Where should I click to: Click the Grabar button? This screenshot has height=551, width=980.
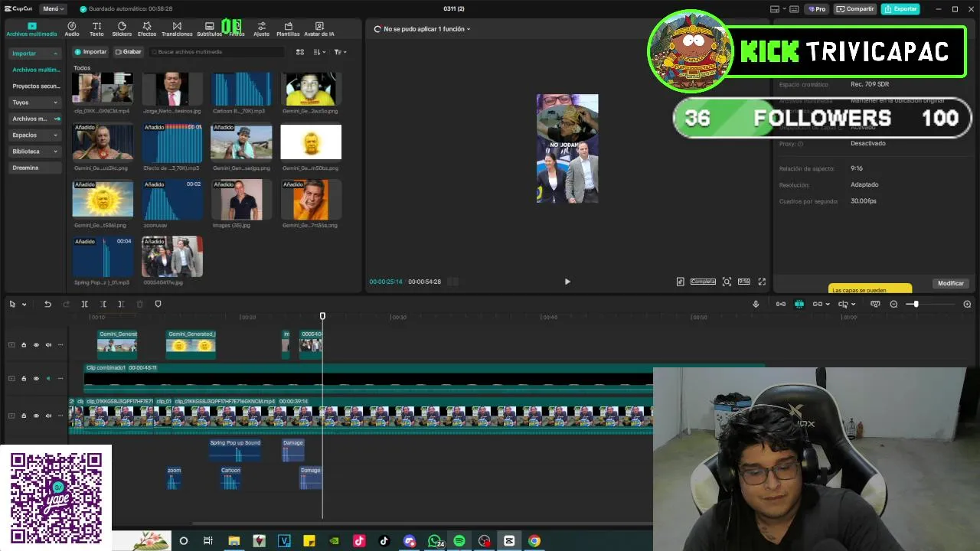[128, 52]
